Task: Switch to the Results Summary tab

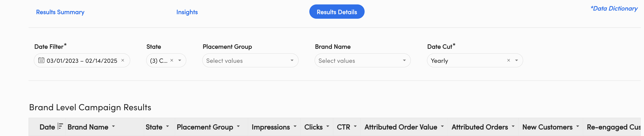Action: [60, 12]
